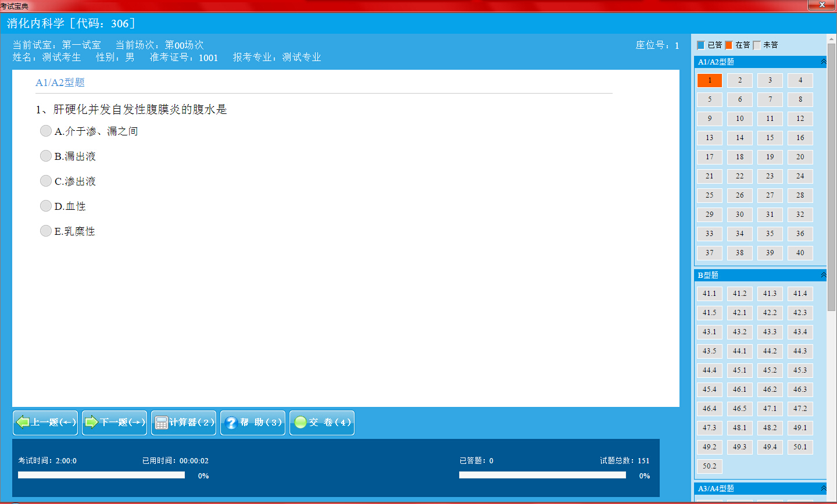Screen dimensions: 837x504
Task: Jump to question 42.3
Action: pos(800,313)
